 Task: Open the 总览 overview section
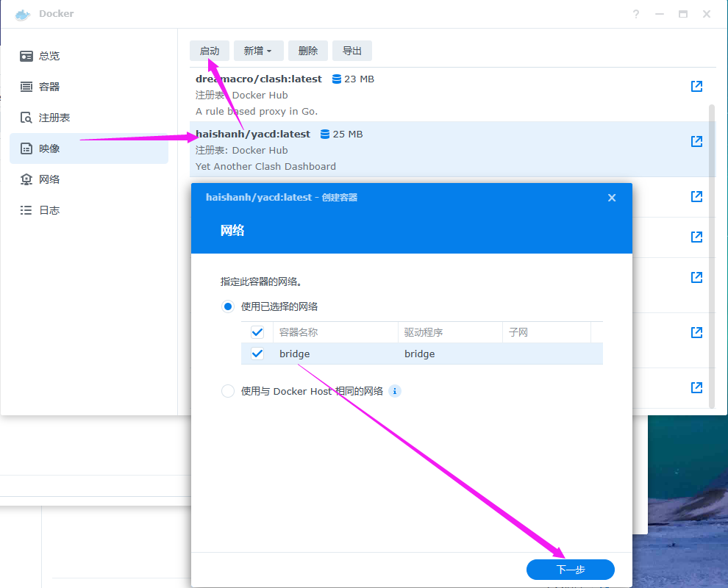[x=89, y=56]
